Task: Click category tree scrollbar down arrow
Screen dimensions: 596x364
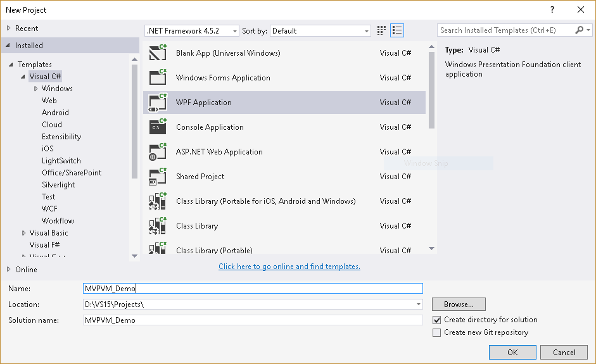Action: click(x=134, y=256)
